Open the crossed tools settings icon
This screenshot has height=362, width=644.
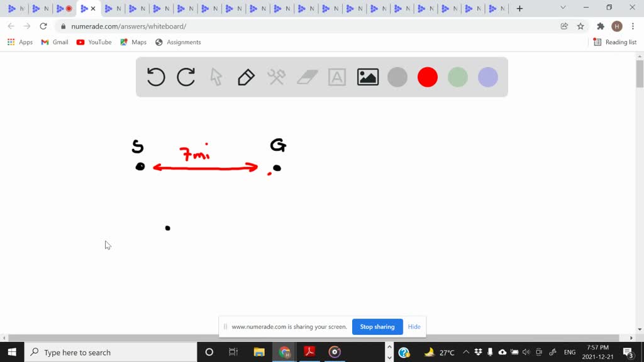point(277,77)
